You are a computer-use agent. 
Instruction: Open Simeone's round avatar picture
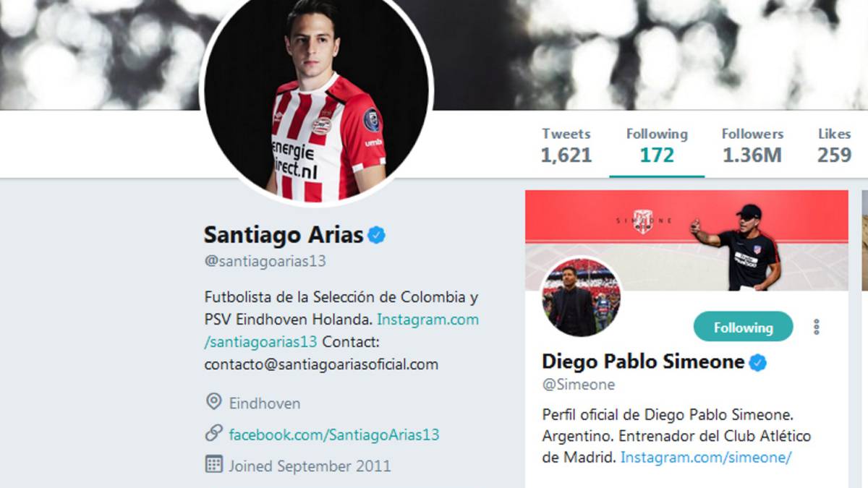tap(581, 297)
